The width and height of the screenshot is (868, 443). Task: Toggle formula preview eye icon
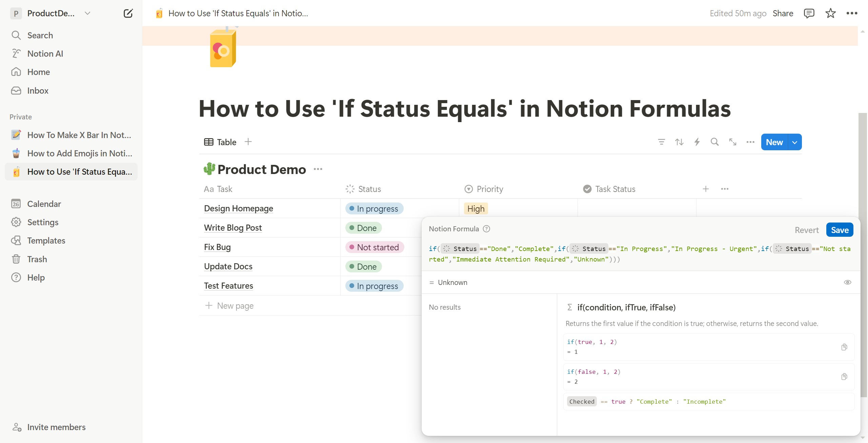click(847, 282)
